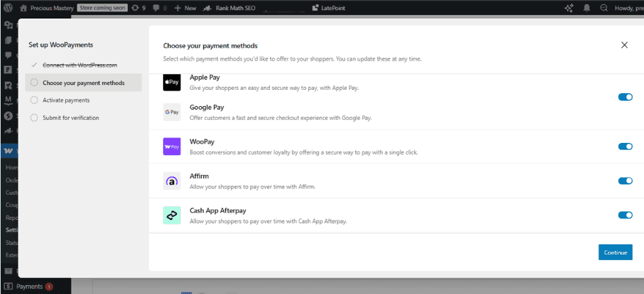The width and height of the screenshot is (644, 294).
Task: Open the Howdy user account menu
Action: (629, 7)
